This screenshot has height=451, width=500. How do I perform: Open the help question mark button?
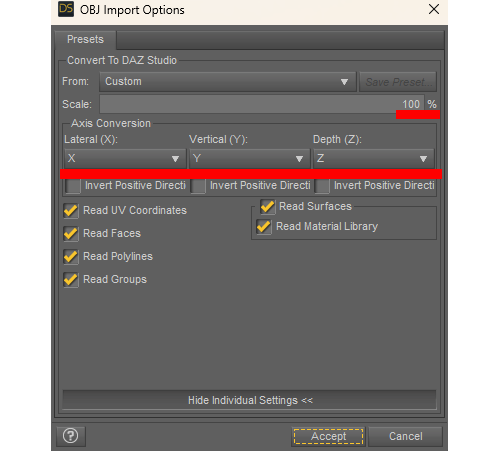click(x=71, y=436)
